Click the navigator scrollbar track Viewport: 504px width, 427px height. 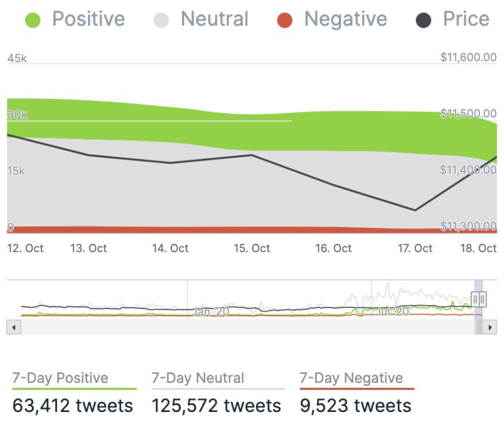coord(241,326)
